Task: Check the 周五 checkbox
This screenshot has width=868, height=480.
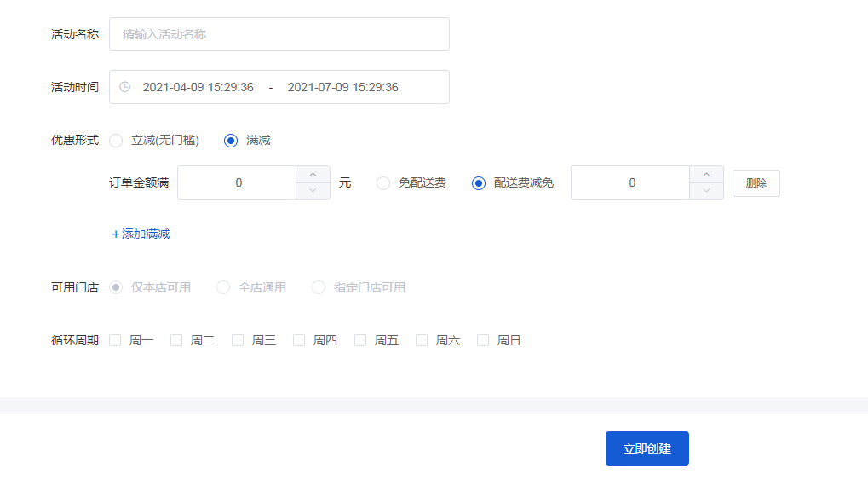Action: pyautogui.click(x=360, y=340)
